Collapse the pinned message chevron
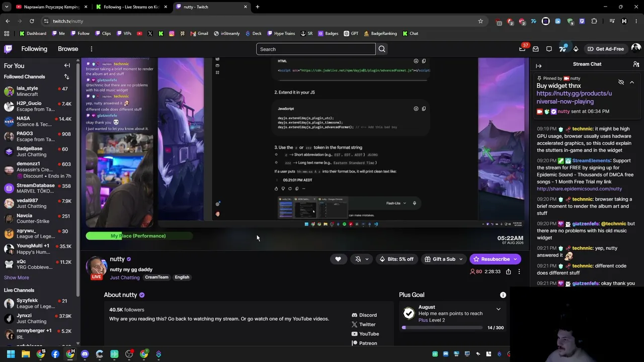Viewport: 644px width, 362px height. (x=632, y=82)
